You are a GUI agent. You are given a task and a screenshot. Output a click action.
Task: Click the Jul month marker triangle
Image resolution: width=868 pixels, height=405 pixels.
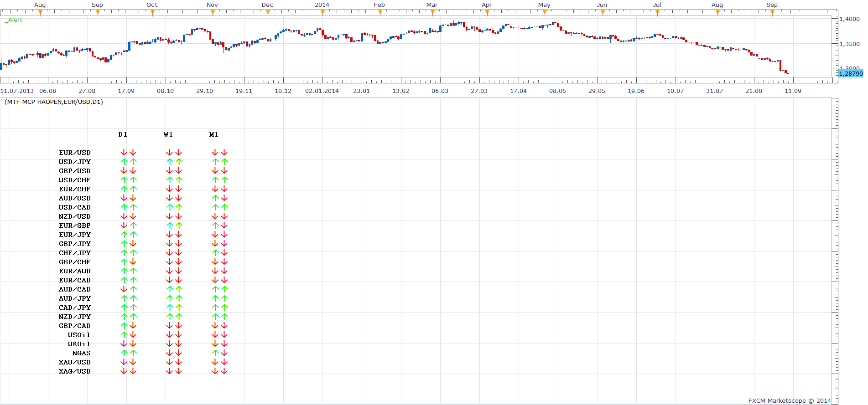pyautogui.click(x=657, y=12)
